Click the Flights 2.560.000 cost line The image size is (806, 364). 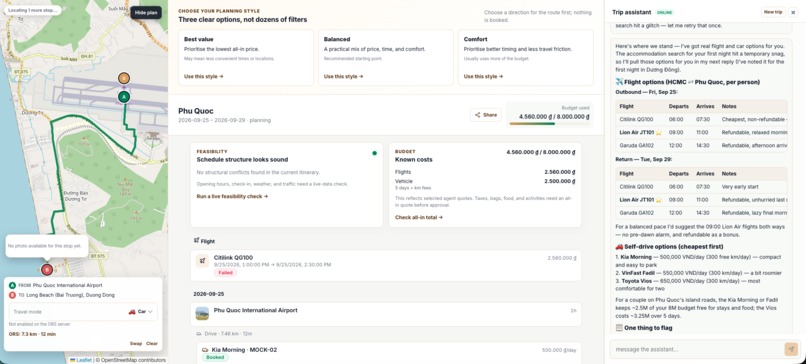tap(485, 172)
